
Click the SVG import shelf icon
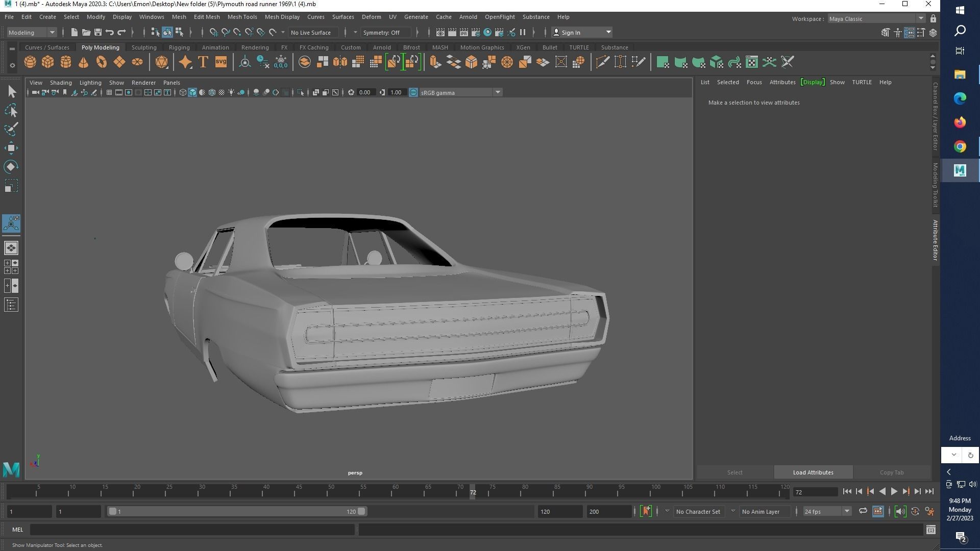coord(220,62)
